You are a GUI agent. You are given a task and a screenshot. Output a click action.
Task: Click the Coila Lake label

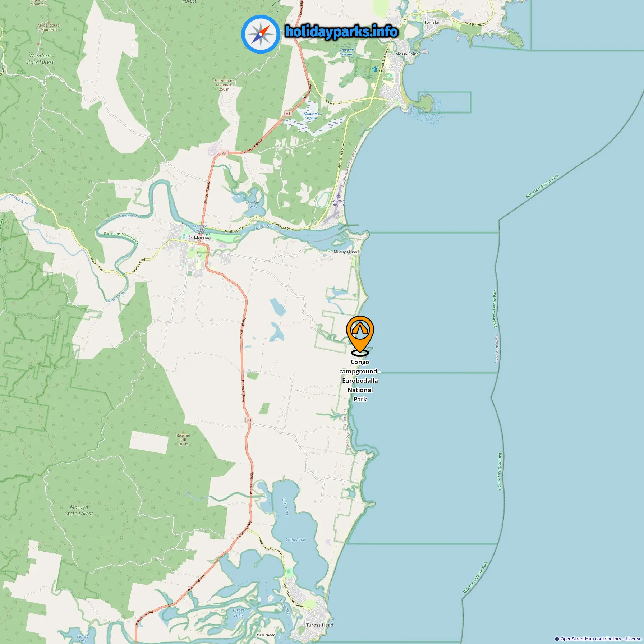click(x=295, y=539)
